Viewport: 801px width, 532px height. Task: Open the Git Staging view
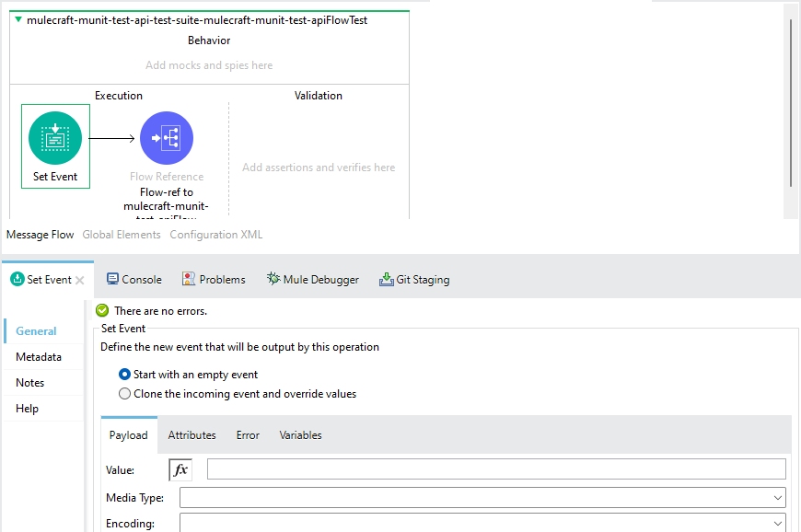coord(414,280)
